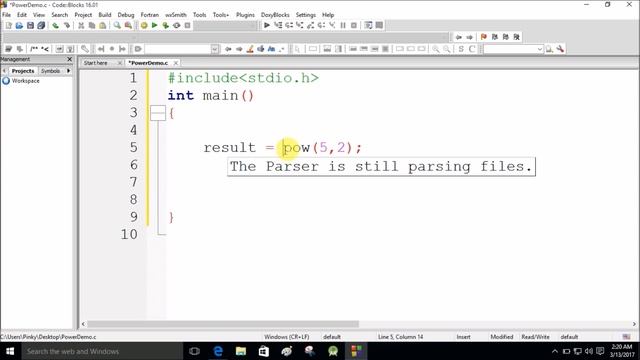This screenshot has width=640, height=360.
Task: Collapse the code fold at line 3
Action: tap(158, 113)
